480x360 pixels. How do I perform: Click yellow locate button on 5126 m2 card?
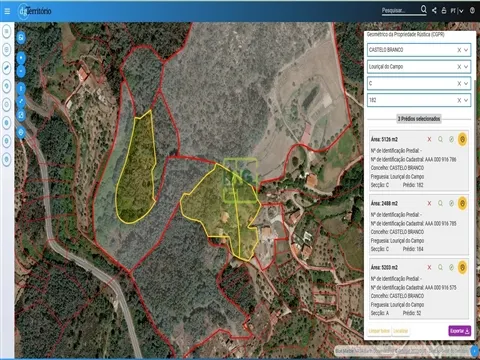tap(462, 139)
